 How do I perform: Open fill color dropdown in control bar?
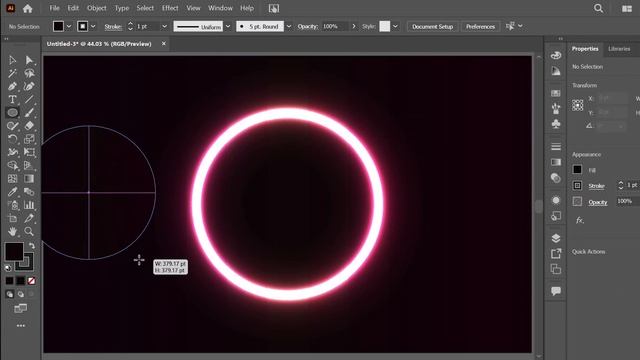69,27
